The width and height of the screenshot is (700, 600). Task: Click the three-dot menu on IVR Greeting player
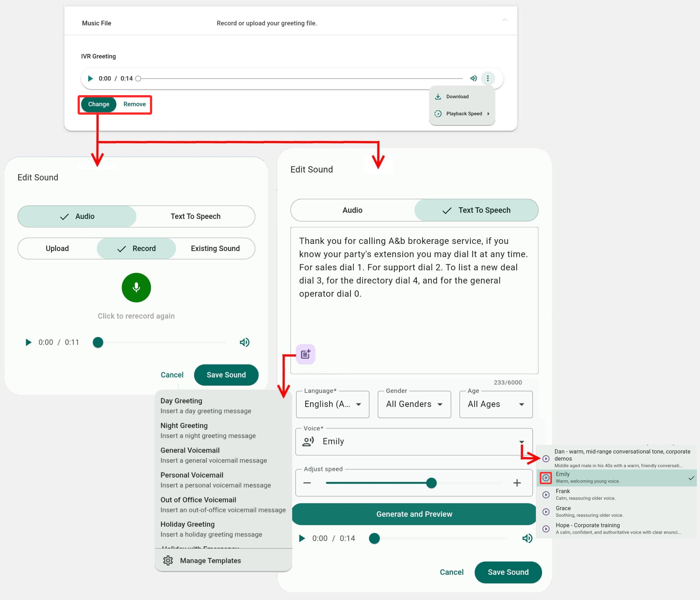point(487,78)
